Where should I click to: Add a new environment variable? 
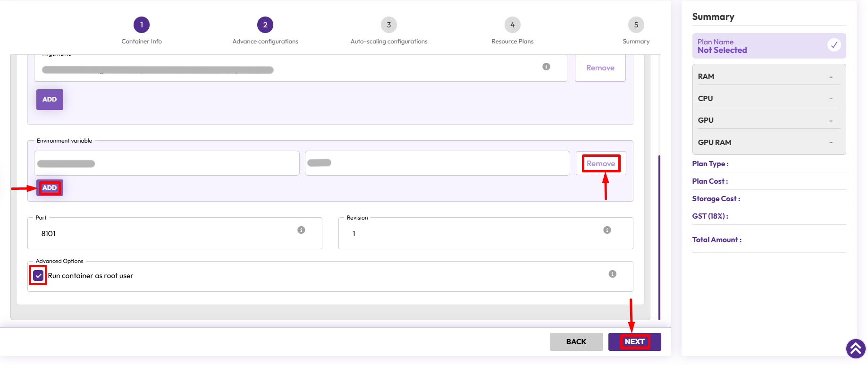pyautogui.click(x=50, y=187)
